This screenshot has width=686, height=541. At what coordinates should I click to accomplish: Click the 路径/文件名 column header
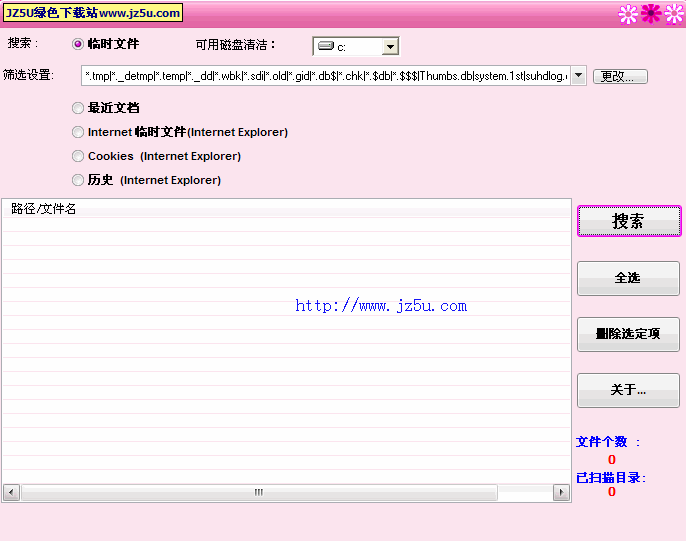287,209
